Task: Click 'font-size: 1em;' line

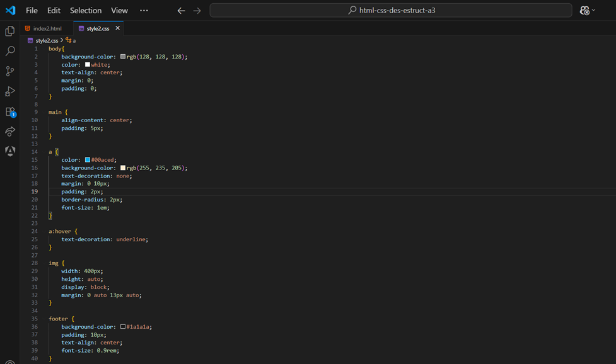Action: pos(85,207)
